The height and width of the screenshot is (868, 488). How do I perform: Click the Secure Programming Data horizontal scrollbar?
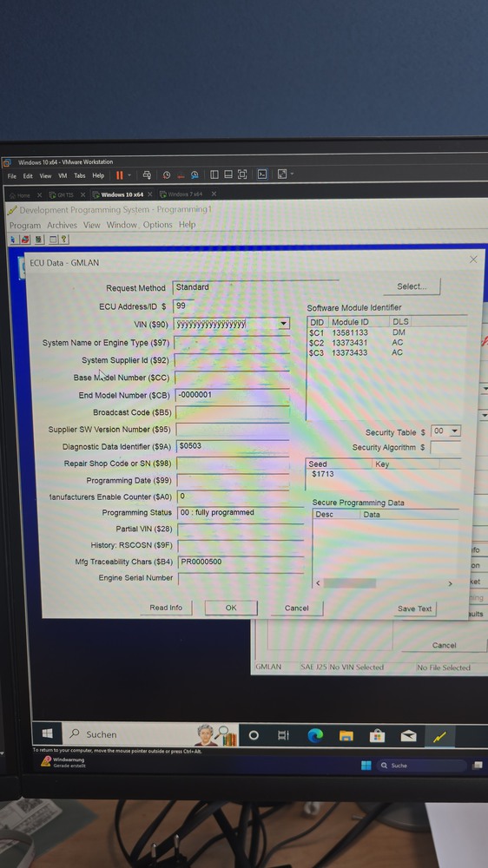click(384, 583)
